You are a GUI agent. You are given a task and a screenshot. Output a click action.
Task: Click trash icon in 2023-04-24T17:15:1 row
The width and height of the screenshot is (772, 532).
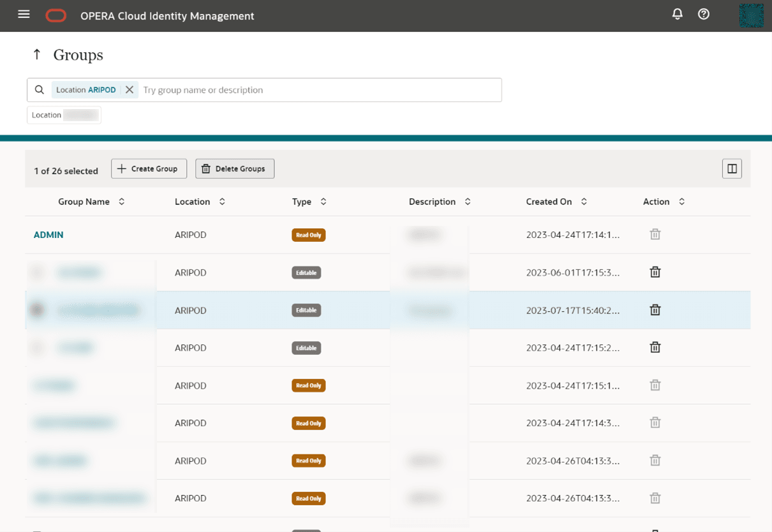click(655, 385)
